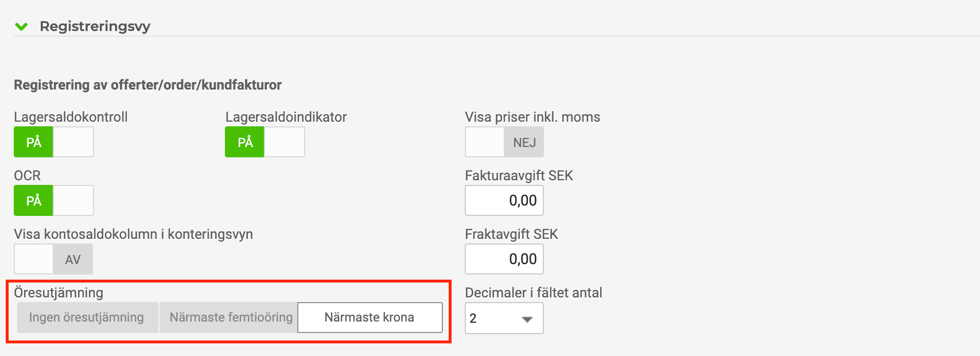Click the arrow on the decimals combo box
The width and height of the screenshot is (980, 356).
(x=527, y=319)
